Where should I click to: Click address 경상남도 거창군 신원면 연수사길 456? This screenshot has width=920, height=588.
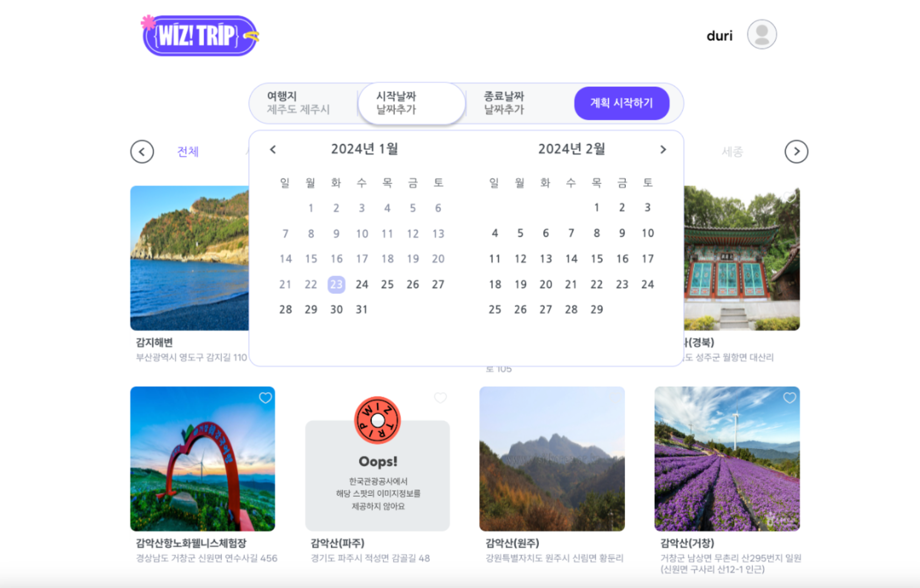tap(207, 558)
